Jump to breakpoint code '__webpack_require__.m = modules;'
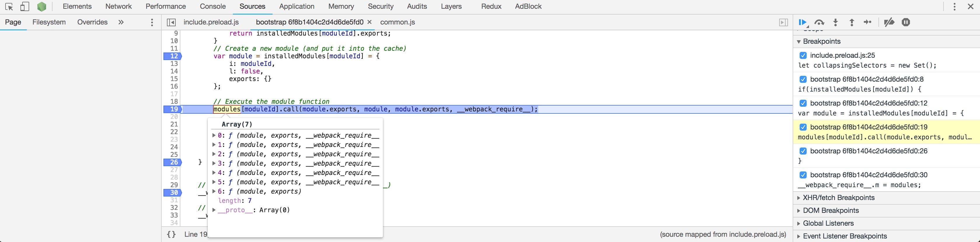 [x=859, y=185]
